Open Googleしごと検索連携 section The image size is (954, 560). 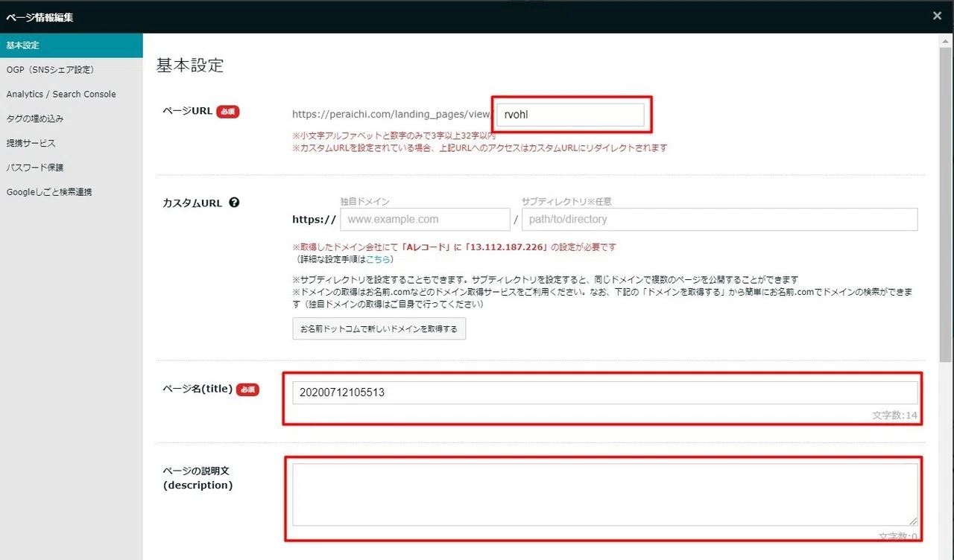[72, 192]
